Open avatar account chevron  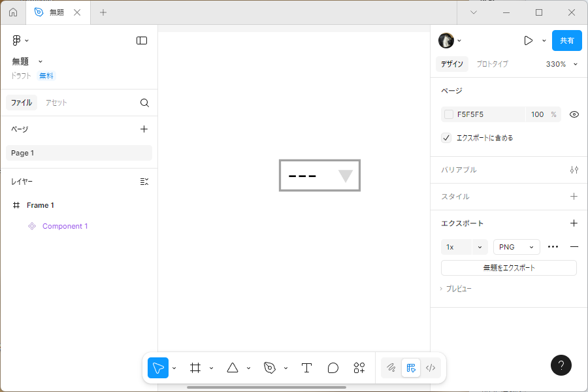point(459,41)
